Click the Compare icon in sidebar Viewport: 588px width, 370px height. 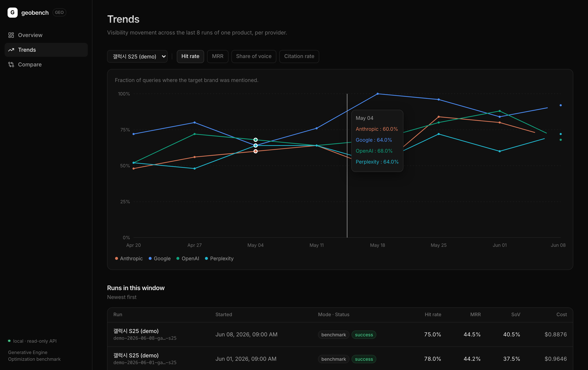11,65
